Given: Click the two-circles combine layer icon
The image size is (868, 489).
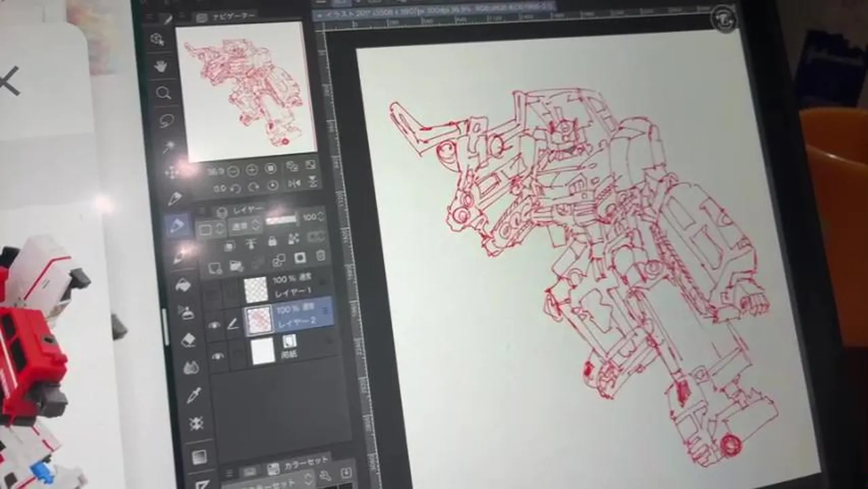Looking at the screenshot, I should [x=278, y=260].
